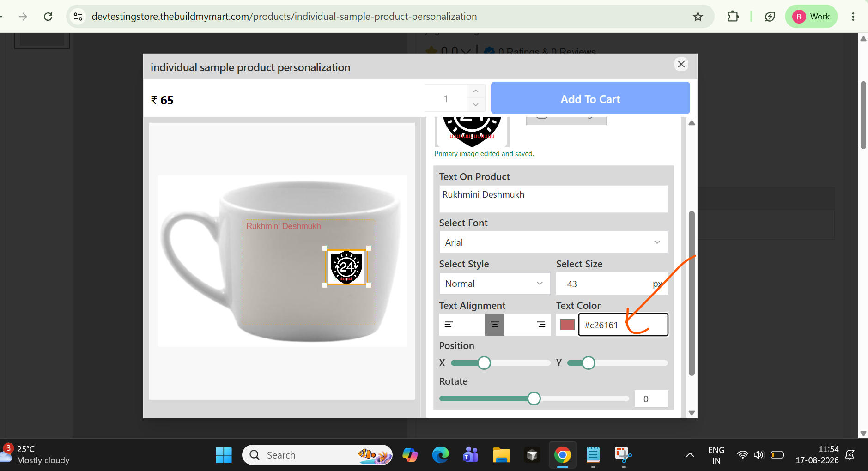Open the browser extensions puzzle icon

click(733, 17)
